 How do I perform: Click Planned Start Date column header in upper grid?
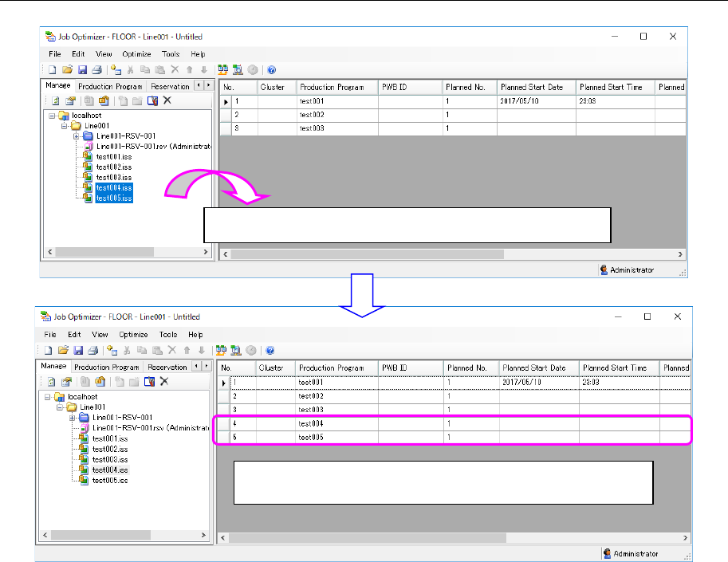tap(532, 87)
